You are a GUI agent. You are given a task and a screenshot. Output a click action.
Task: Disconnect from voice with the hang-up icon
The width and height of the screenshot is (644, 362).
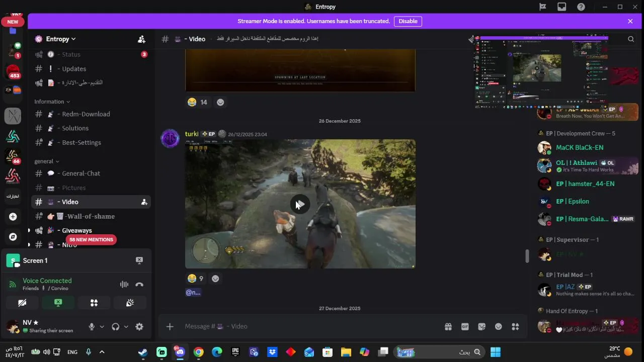(x=139, y=284)
